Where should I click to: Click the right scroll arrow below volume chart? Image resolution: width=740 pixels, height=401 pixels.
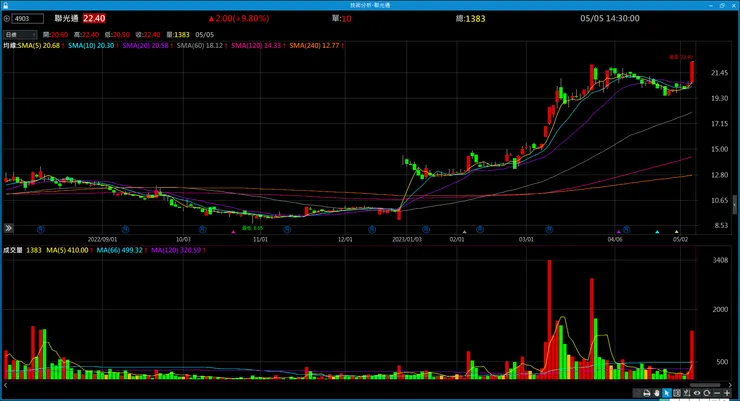[731, 385]
